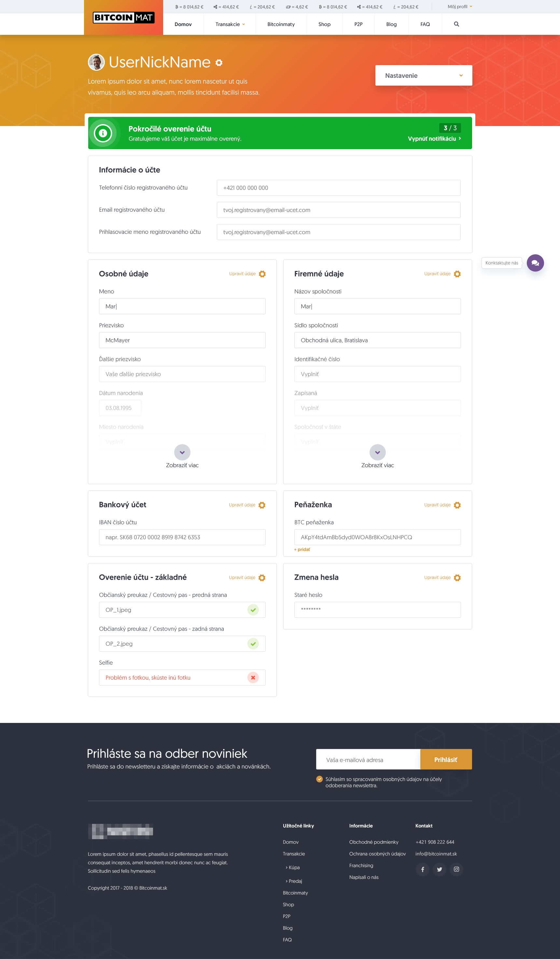
Task: Click info@bitcoinmat.sk email link
Action: pyautogui.click(x=436, y=853)
